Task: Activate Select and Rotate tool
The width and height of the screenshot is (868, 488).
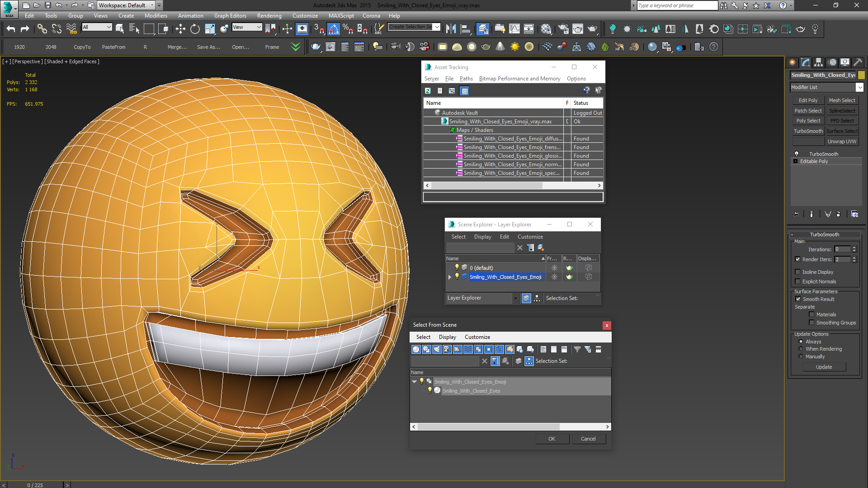Action: (195, 29)
